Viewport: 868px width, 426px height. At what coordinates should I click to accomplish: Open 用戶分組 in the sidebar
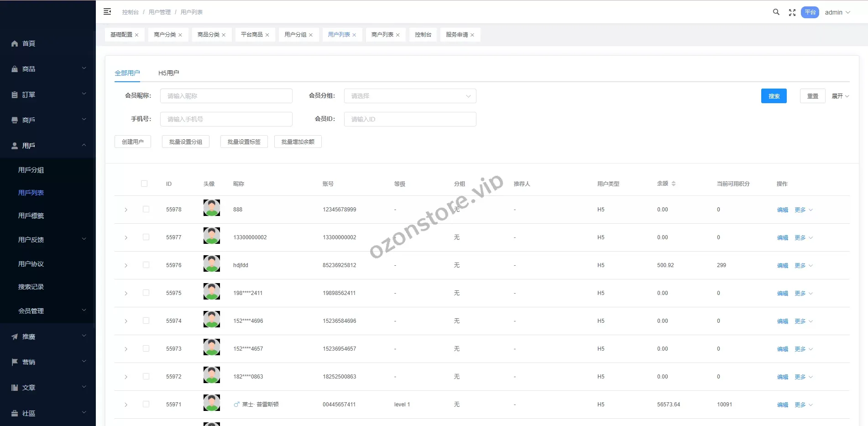pyautogui.click(x=31, y=170)
